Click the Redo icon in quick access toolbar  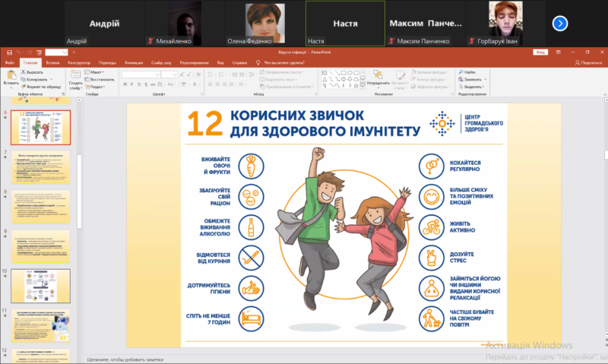click(x=30, y=52)
